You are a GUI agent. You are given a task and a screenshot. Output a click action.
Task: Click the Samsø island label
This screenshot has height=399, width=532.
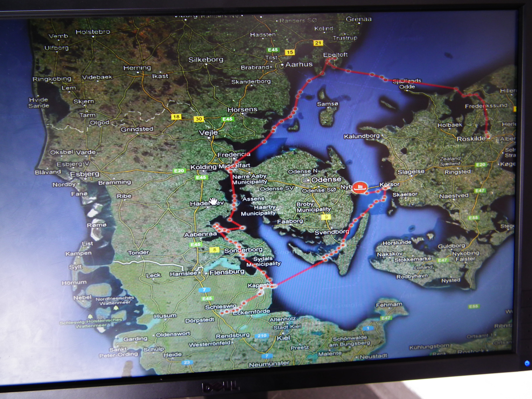coord(327,104)
